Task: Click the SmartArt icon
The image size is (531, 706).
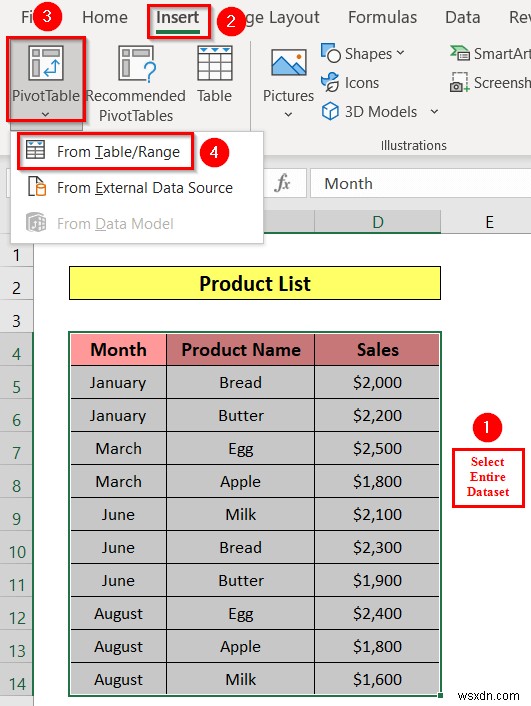Action: click(x=460, y=53)
